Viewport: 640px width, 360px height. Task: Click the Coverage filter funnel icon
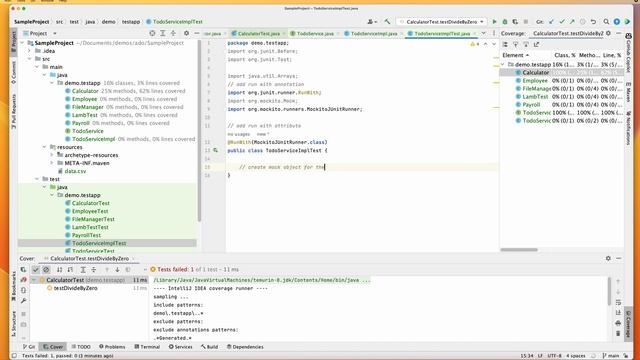point(516,44)
